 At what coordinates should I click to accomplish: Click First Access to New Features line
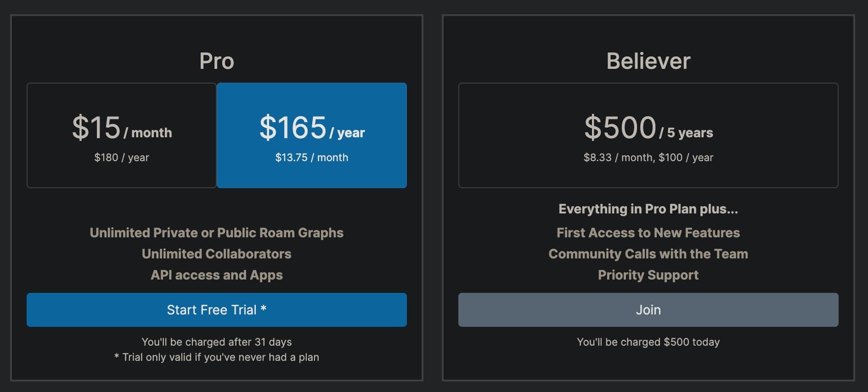(x=648, y=233)
